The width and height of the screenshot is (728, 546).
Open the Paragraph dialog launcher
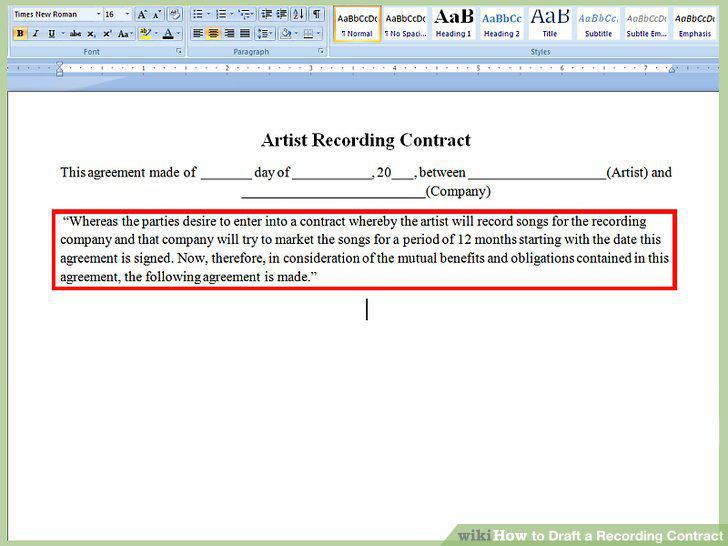point(321,52)
